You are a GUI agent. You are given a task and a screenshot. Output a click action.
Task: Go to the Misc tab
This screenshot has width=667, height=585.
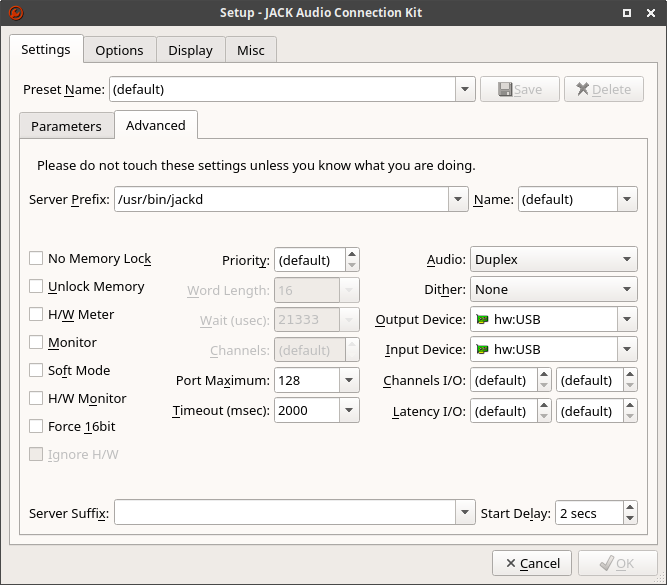(x=251, y=50)
